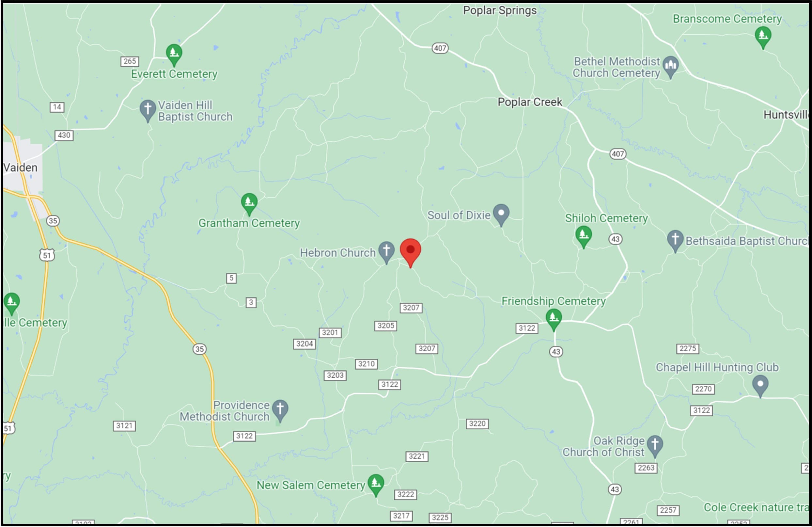Select Bethel Methodist Church Cemetery icon

tap(670, 67)
